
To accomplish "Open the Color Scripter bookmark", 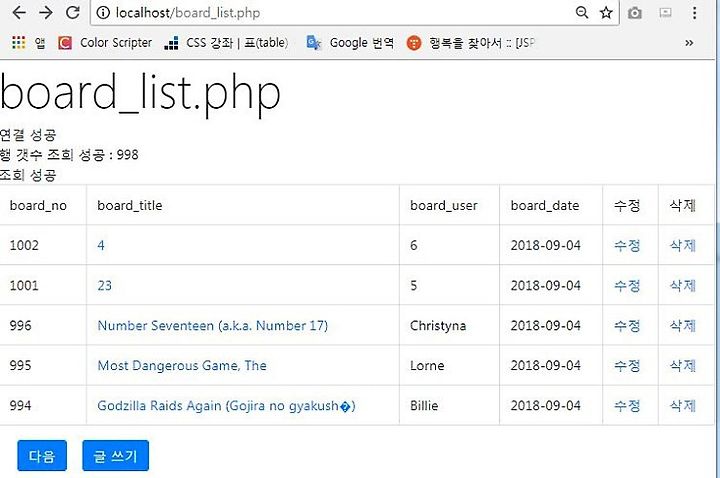I will pyautogui.click(x=105, y=43).
